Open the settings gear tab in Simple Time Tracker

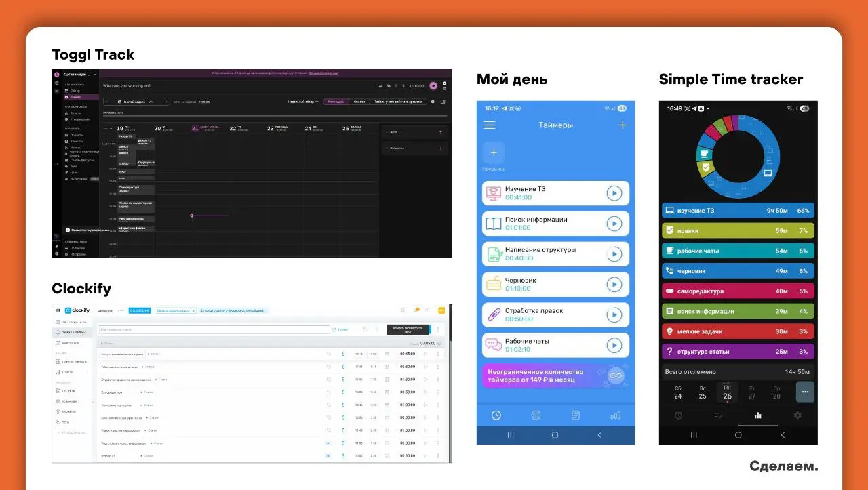click(x=797, y=415)
